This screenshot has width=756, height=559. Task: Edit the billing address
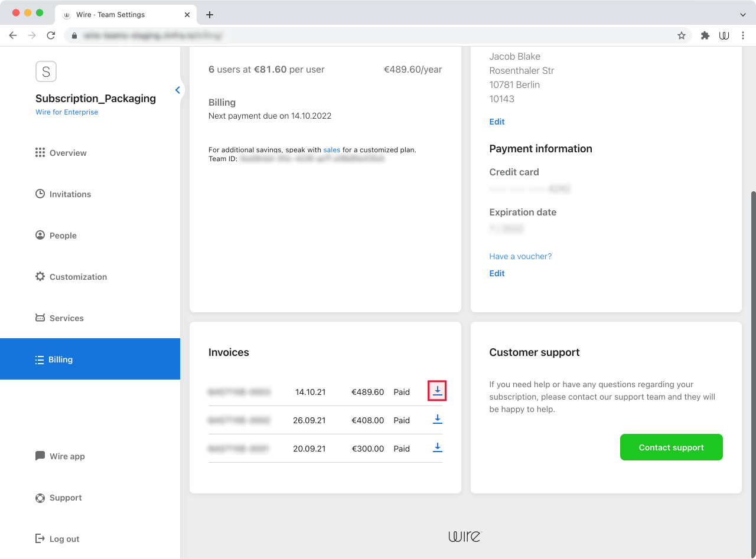pyautogui.click(x=497, y=122)
